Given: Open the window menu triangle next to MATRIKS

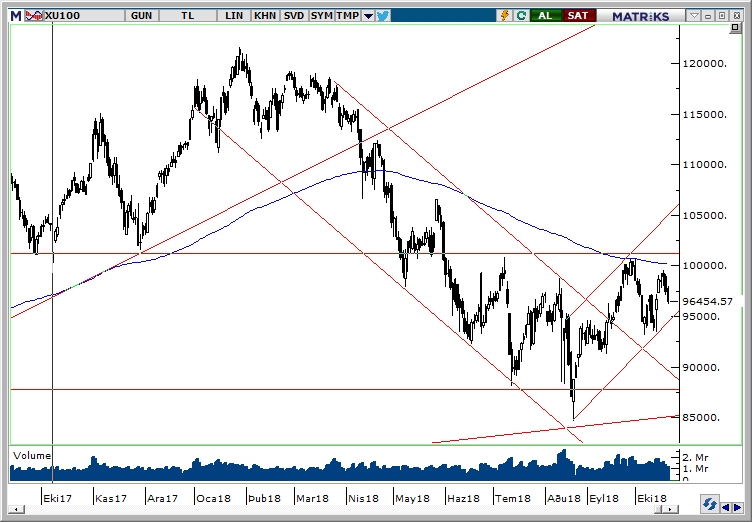Looking at the screenshot, I should tap(694, 16).
